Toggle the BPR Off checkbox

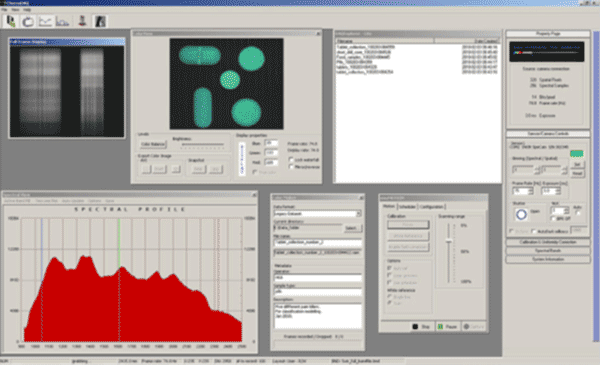pos(553,218)
